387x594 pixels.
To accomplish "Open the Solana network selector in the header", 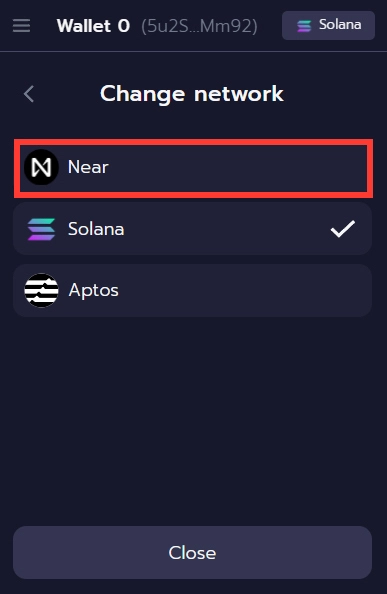I will [x=328, y=25].
